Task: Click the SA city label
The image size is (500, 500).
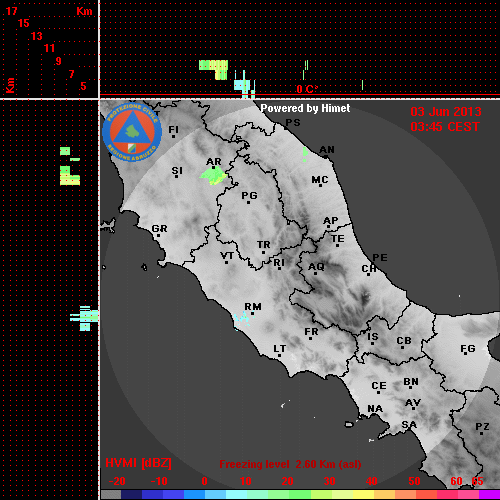Action: click(x=409, y=425)
